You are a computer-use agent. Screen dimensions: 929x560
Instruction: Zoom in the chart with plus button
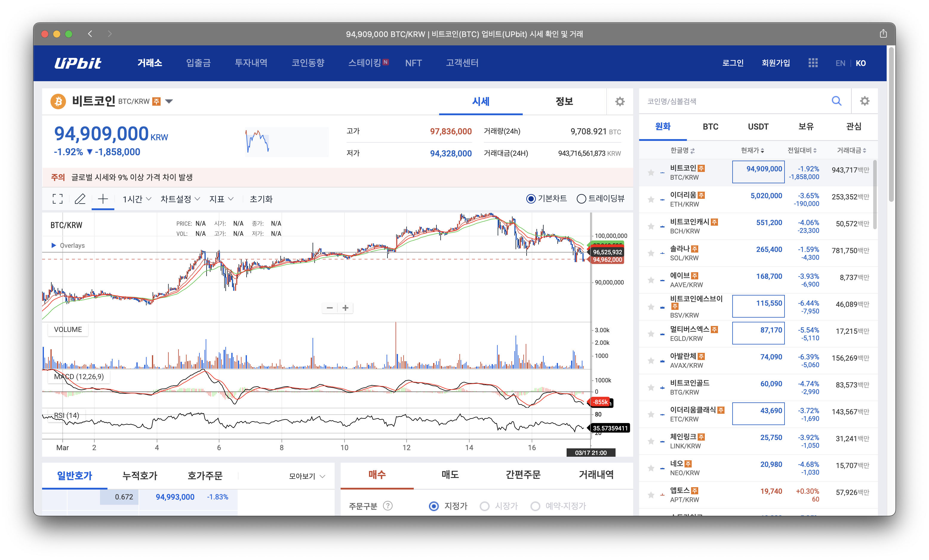345,308
